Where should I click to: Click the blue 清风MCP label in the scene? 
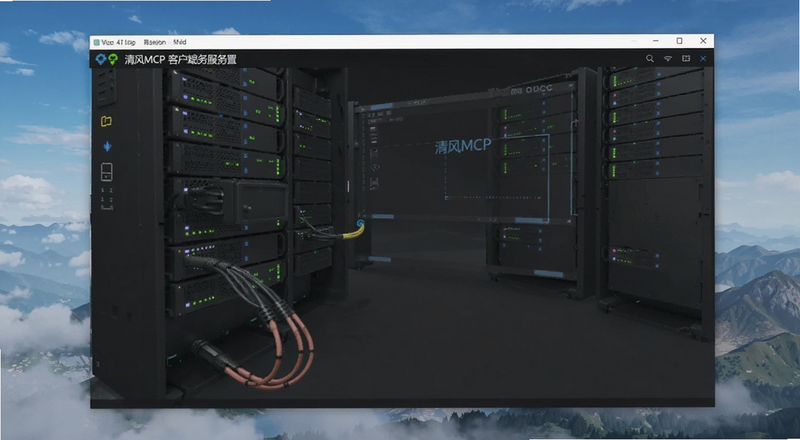[x=463, y=146]
